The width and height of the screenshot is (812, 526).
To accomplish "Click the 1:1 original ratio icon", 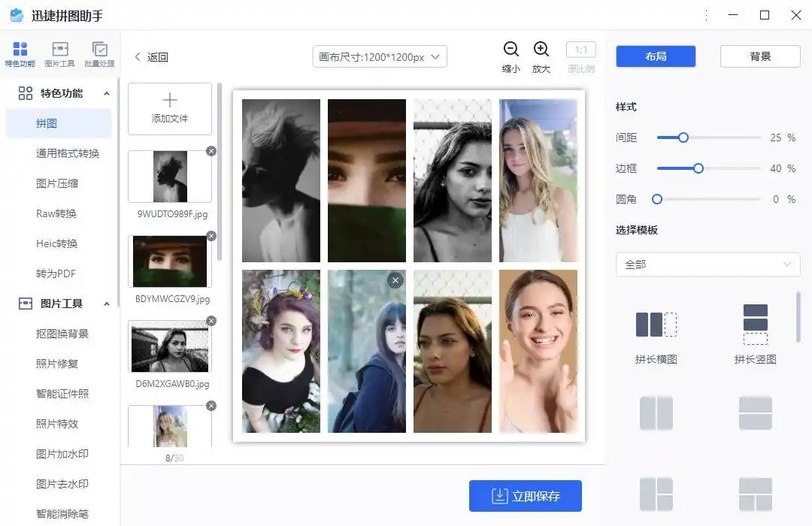I will tap(580, 50).
